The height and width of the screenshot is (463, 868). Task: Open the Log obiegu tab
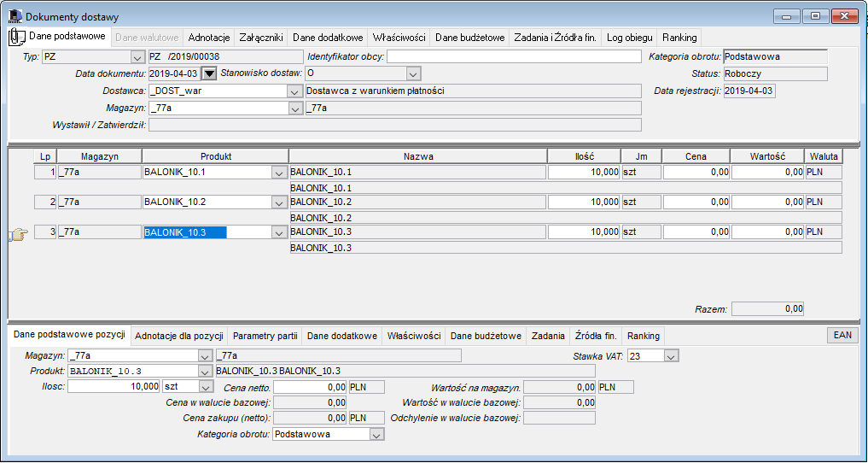pyautogui.click(x=629, y=38)
